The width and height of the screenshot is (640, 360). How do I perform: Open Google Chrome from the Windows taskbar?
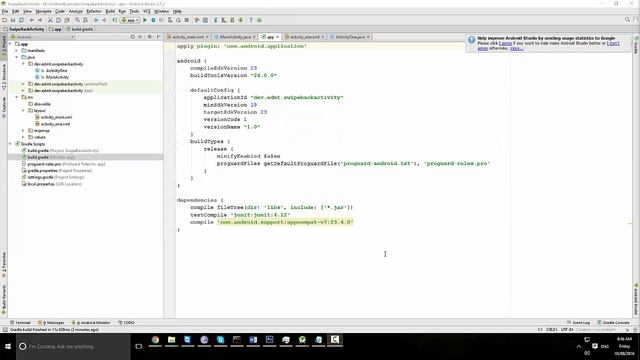tap(155, 340)
